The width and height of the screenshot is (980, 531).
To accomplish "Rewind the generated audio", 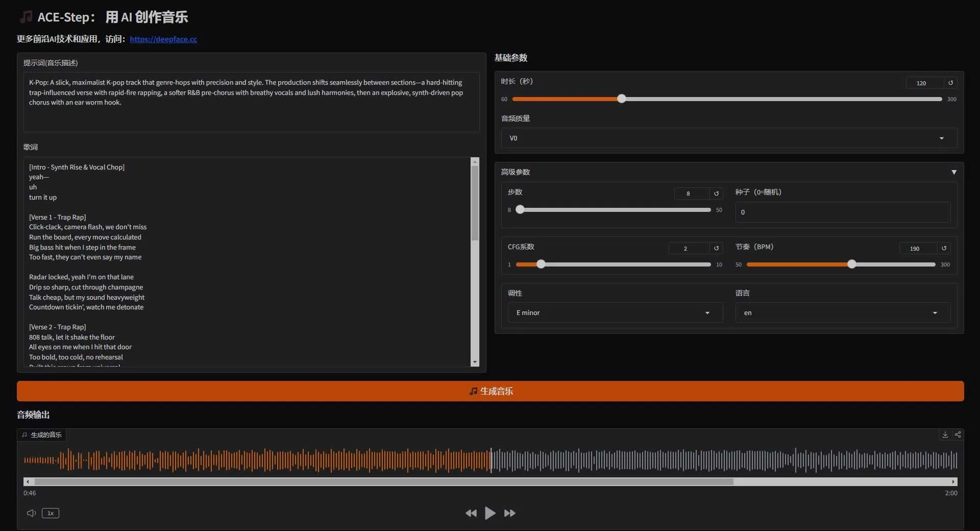I will (x=471, y=513).
